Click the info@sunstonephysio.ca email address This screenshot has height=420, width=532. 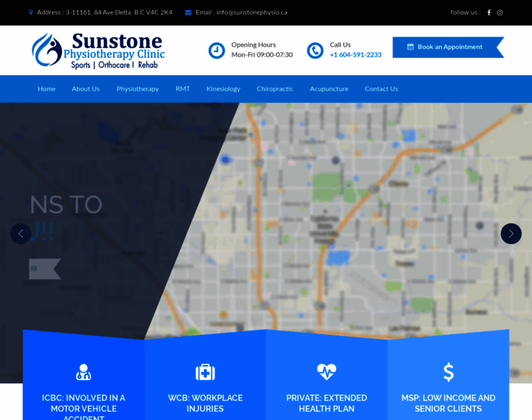click(x=252, y=12)
